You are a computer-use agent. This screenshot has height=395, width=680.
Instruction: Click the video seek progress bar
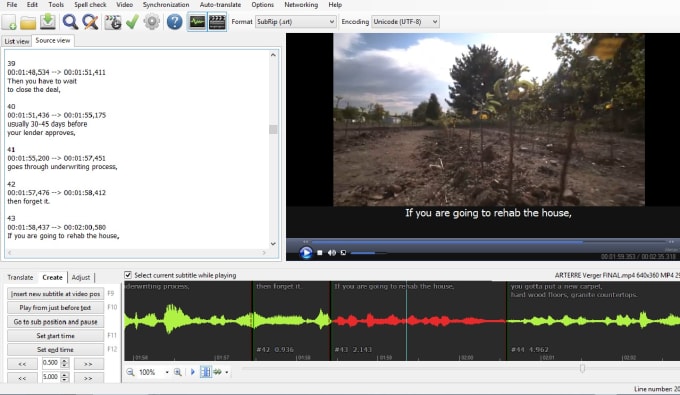489,242
